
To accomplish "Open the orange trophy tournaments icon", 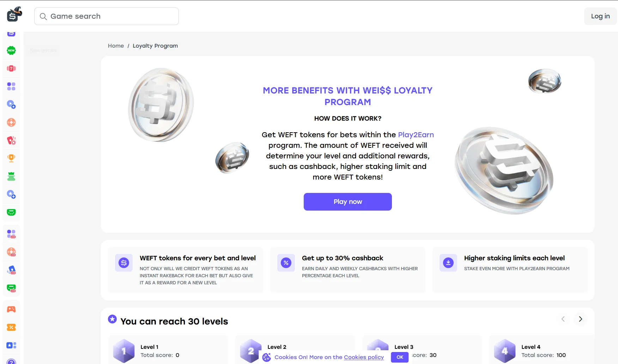I will coord(11,158).
